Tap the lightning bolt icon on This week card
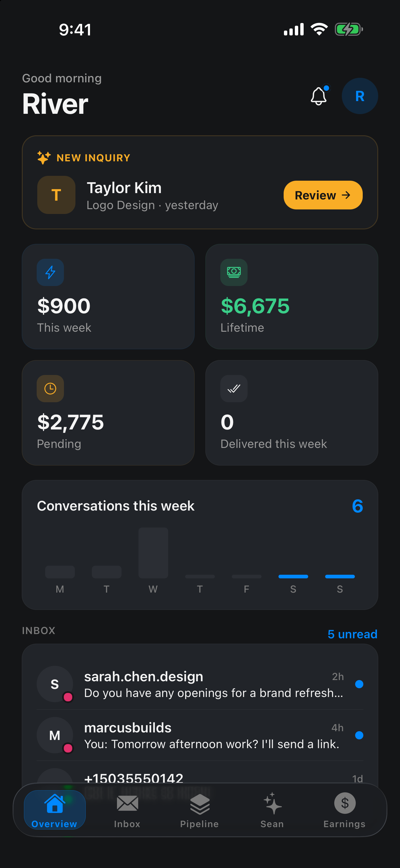This screenshot has height=868, width=400. (x=50, y=272)
